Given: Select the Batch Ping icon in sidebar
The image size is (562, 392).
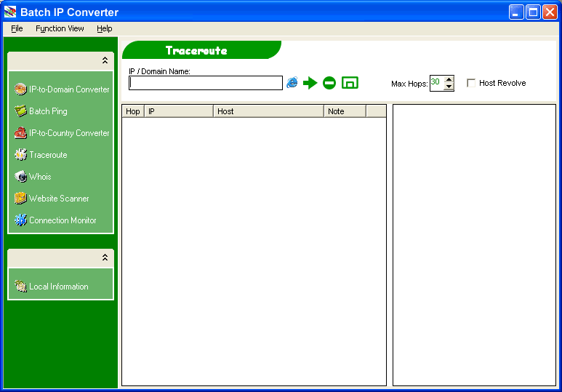Looking at the screenshot, I should (x=20, y=111).
